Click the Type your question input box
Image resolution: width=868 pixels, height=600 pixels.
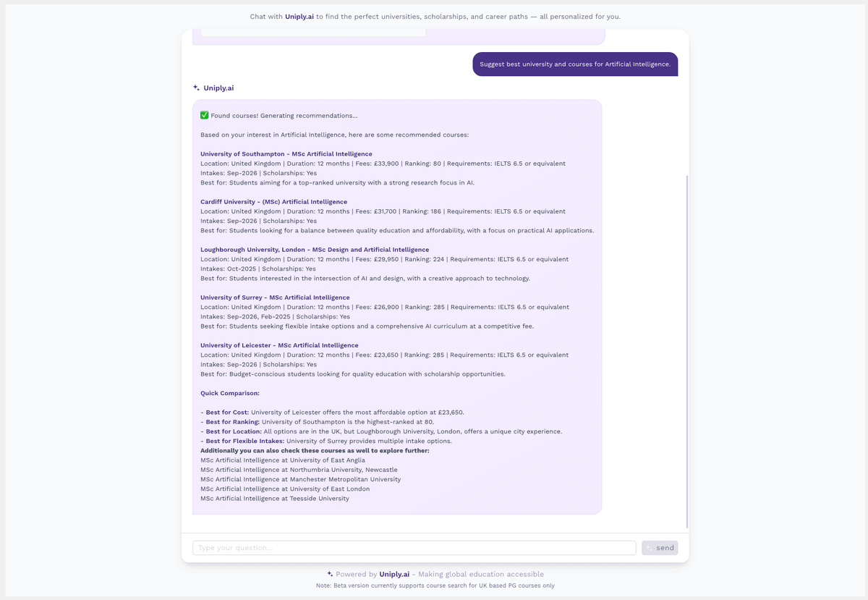(412, 547)
